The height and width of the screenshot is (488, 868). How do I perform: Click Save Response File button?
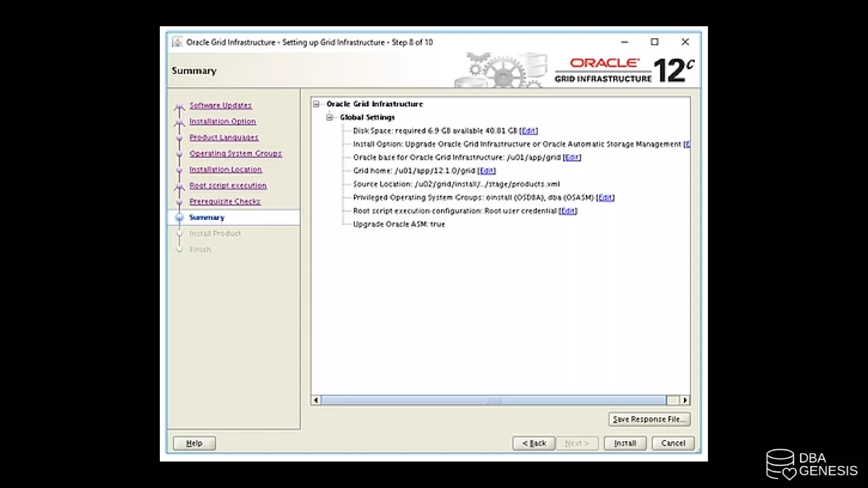click(x=649, y=419)
